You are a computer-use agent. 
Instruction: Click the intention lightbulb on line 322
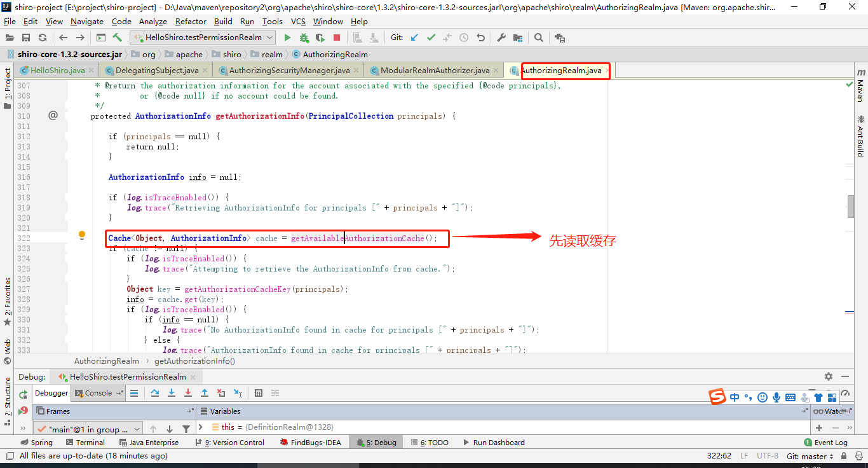[81, 235]
